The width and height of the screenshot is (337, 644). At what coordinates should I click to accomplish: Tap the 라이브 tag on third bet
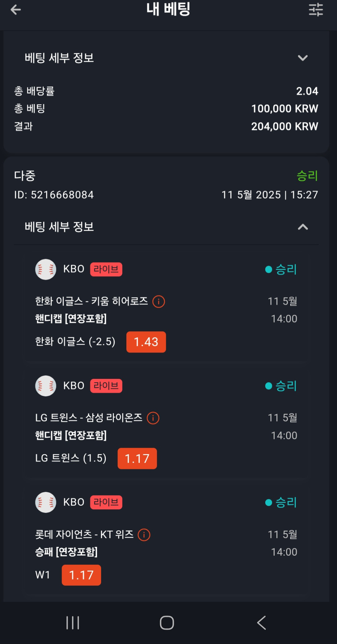pyautogui.click(x=106, y=502)
